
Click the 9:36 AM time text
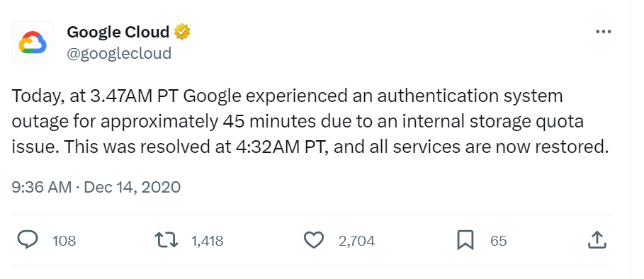point(42,187)
